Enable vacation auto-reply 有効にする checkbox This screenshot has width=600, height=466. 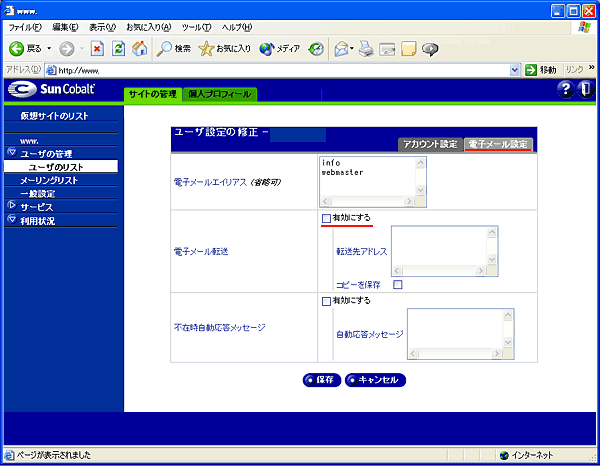click(326, 300)
